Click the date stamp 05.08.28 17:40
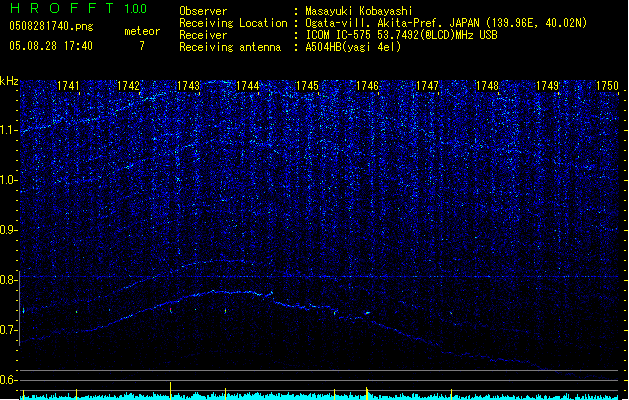629x400 pixels. 51,46
